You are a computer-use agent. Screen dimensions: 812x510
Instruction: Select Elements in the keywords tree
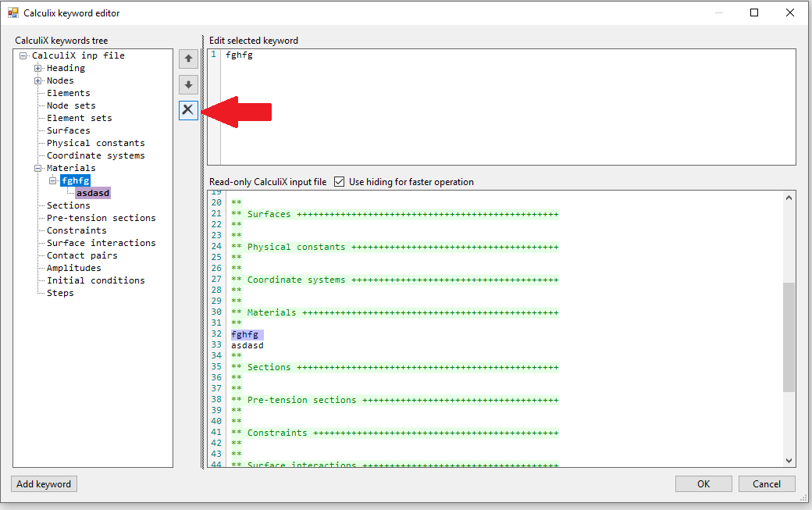pos(69,93)
